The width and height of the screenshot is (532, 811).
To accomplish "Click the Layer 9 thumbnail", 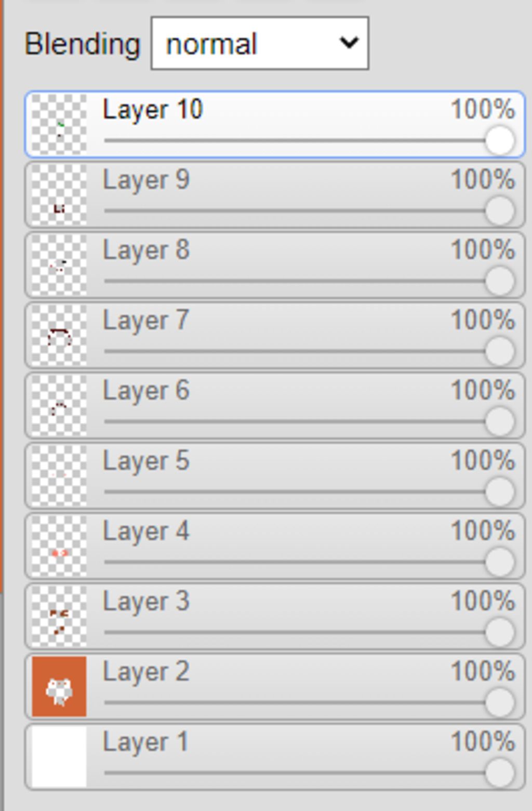I will point(59,195).
